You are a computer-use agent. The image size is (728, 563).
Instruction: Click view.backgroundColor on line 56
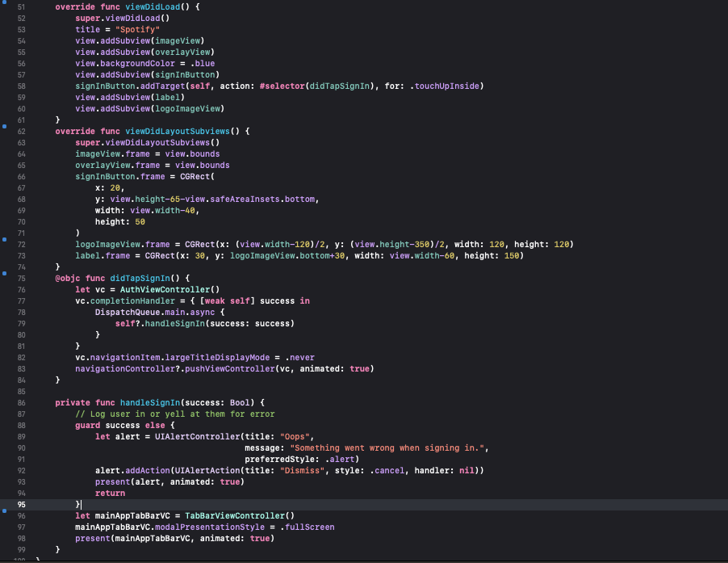coord(125,63)
